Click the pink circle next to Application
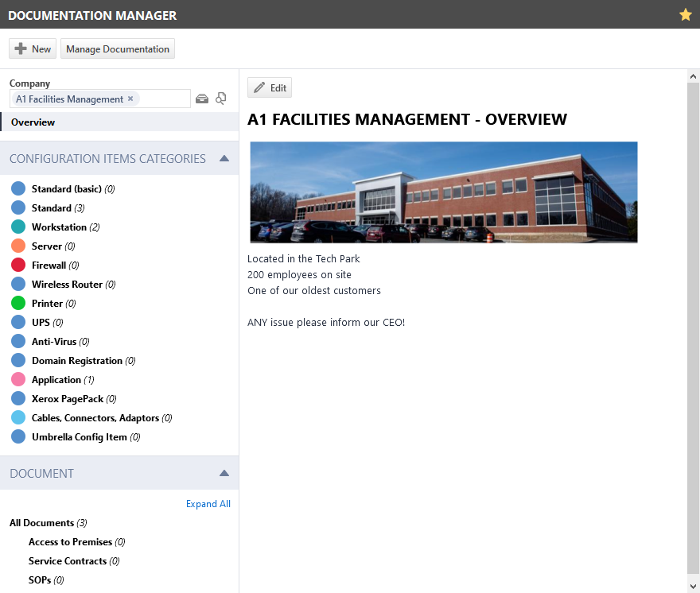 pyautogui.click(x=18, y=379)
